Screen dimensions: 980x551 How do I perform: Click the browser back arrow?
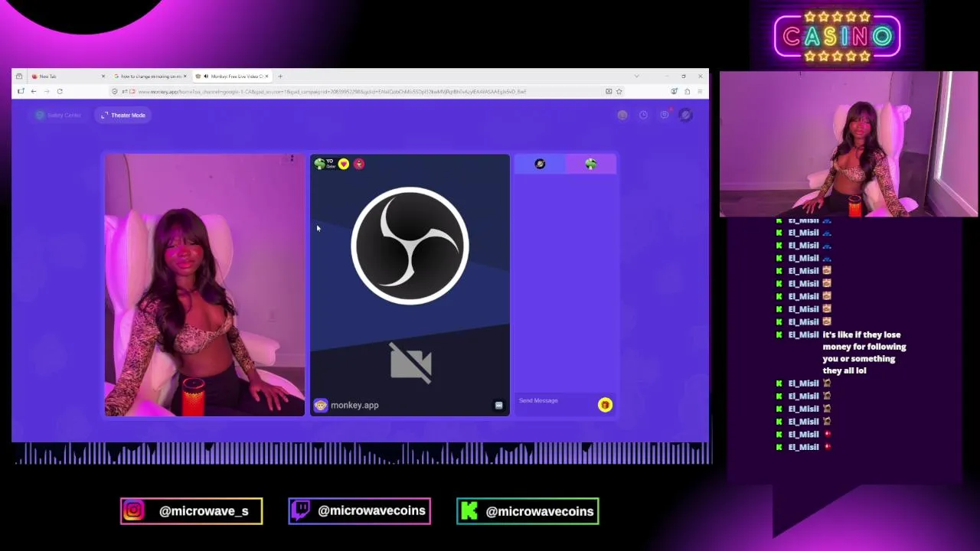click(x=34, y=92)
